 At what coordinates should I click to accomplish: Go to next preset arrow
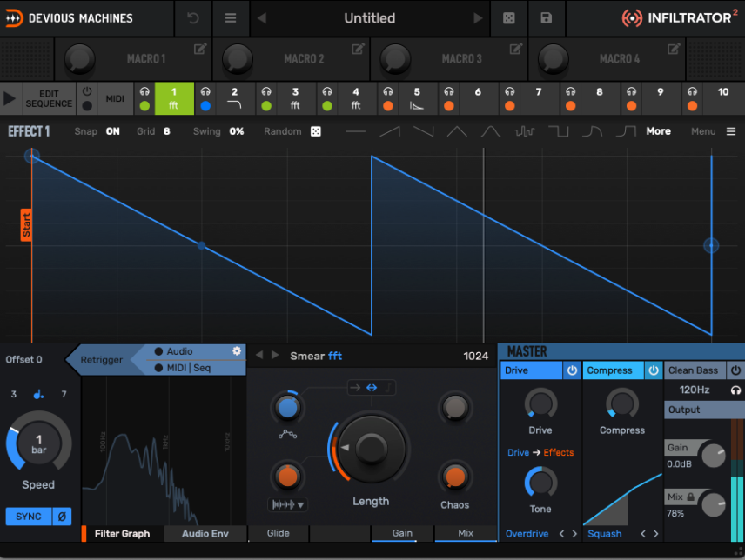478,18
